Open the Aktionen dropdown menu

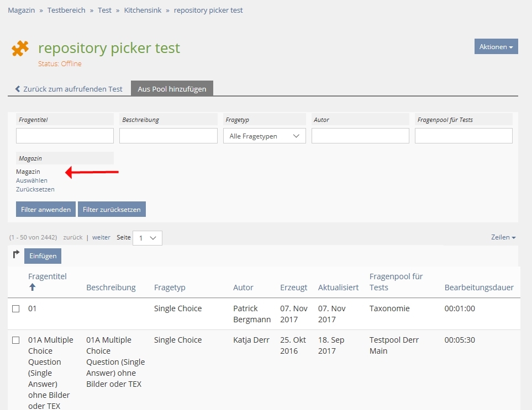click(496, 47)
